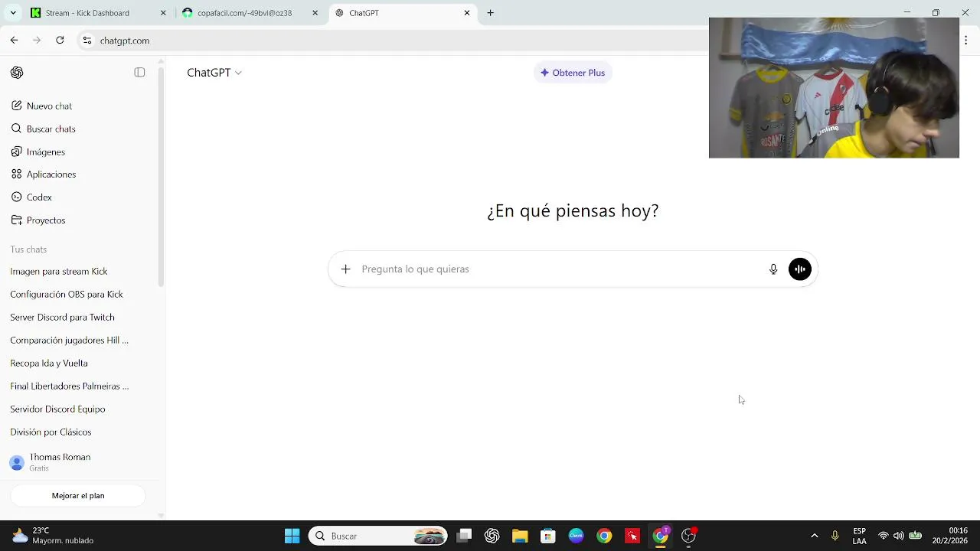Screen dimensions: 980x551
Task: Close the Kick Dashboard tab
Action: 163,13
